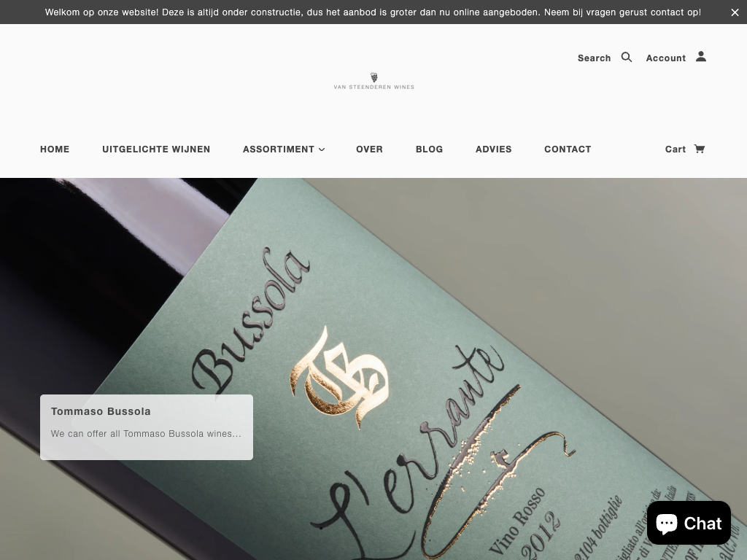Image resolution: width=747 pixels, height=560 pixels.
Task: Expand the Assortiment chevron arrow
Action: tap(322, 149)
